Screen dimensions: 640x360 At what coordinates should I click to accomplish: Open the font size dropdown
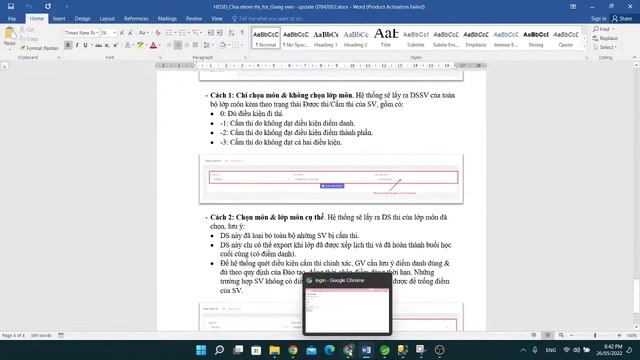pos(114,33)
